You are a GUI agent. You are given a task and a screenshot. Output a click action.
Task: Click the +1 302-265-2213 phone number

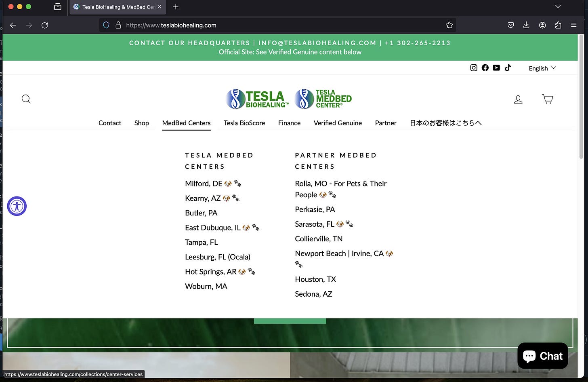pyautogui.click(x=418, y=43)
